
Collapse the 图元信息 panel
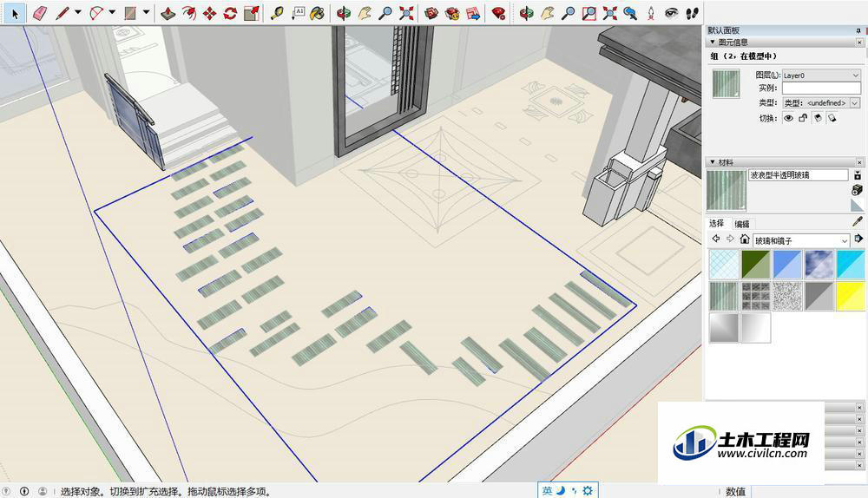point(713,42)
